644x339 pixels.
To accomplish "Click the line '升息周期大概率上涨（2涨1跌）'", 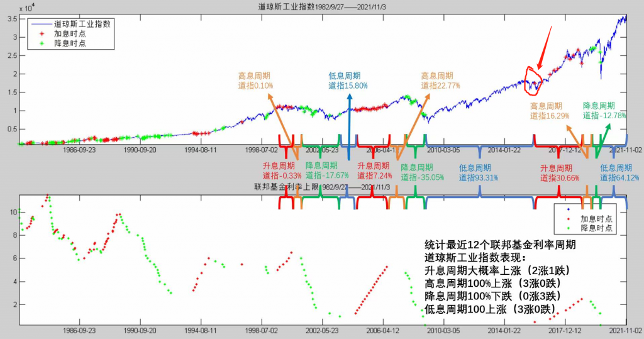I will [x=497, y=270].
